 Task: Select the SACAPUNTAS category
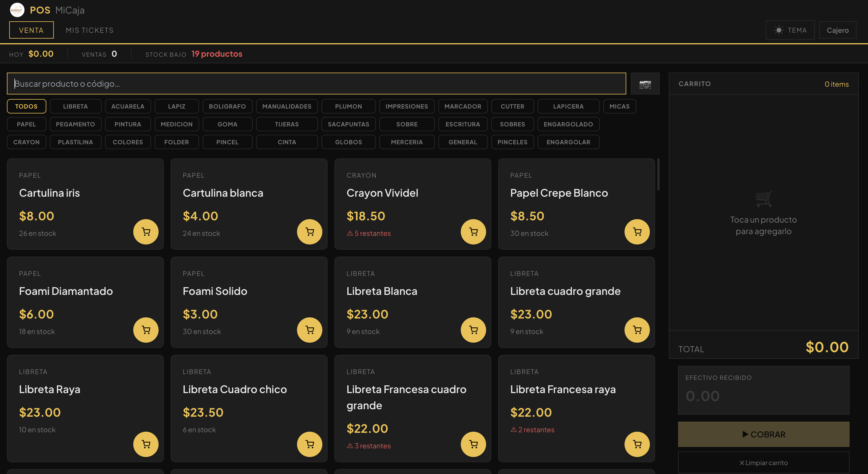pos(349,124)
